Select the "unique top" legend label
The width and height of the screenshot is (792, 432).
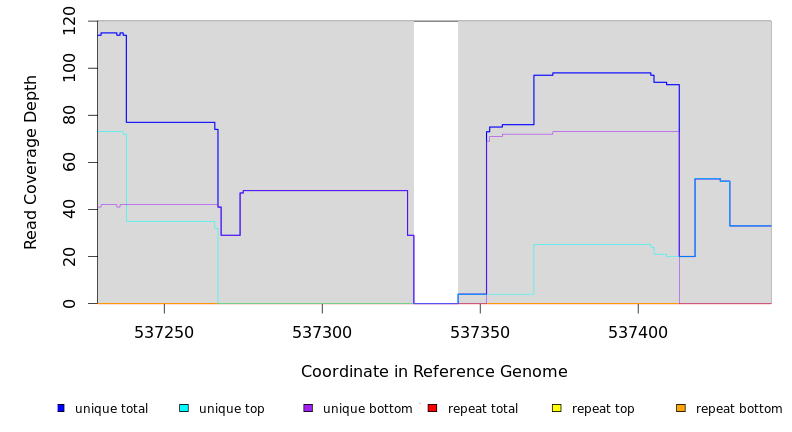click(x=231, y=409)
